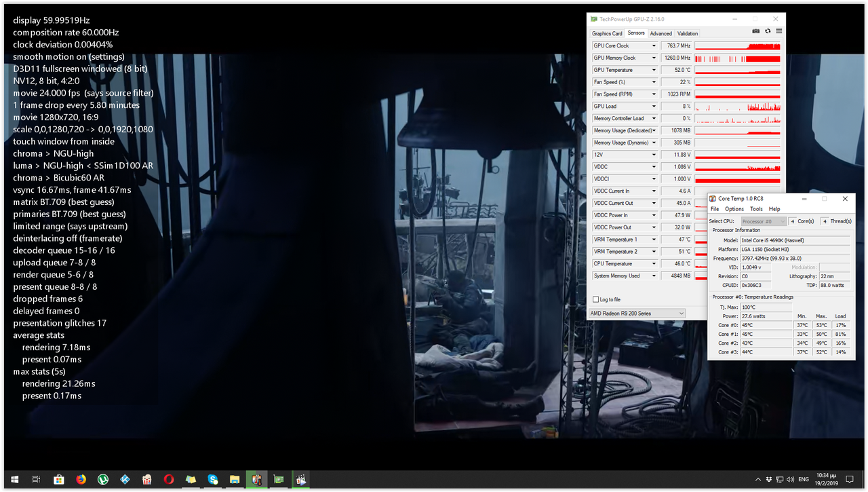
Task: Click the 'dropped frames 6' stat line
Action: point(47,299)
